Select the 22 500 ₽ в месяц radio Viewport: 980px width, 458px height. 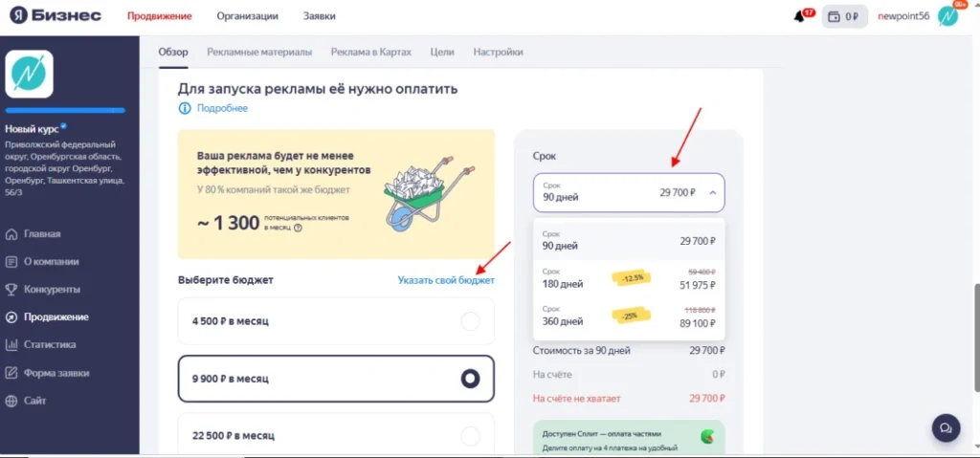[470, 435]
